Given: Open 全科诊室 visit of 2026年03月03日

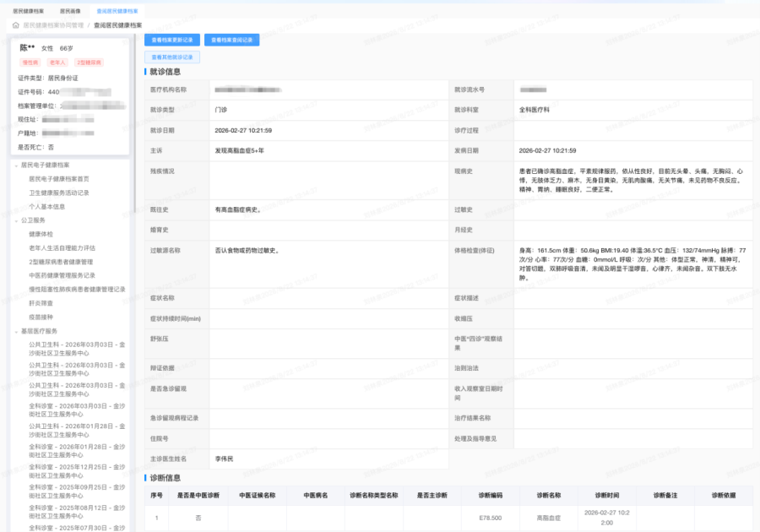Looking at the screenshot, I should pyautogui.click(x=77, y=410).
